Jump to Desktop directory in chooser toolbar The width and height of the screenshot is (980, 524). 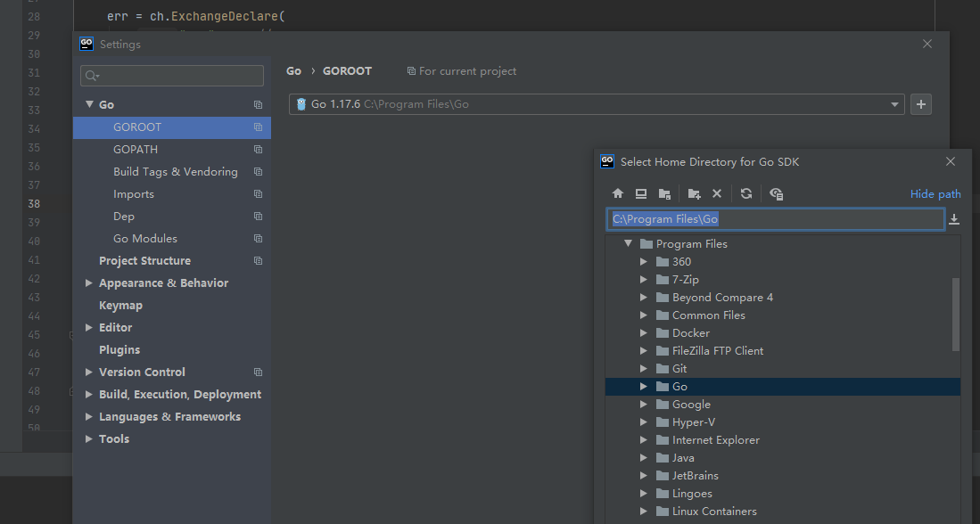coord(640,193)
